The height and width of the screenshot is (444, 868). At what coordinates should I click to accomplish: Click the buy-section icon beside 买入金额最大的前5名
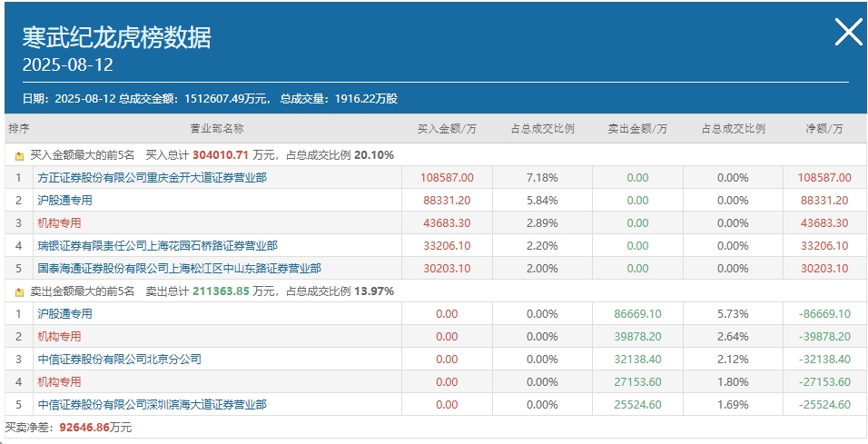click(20, 155)
